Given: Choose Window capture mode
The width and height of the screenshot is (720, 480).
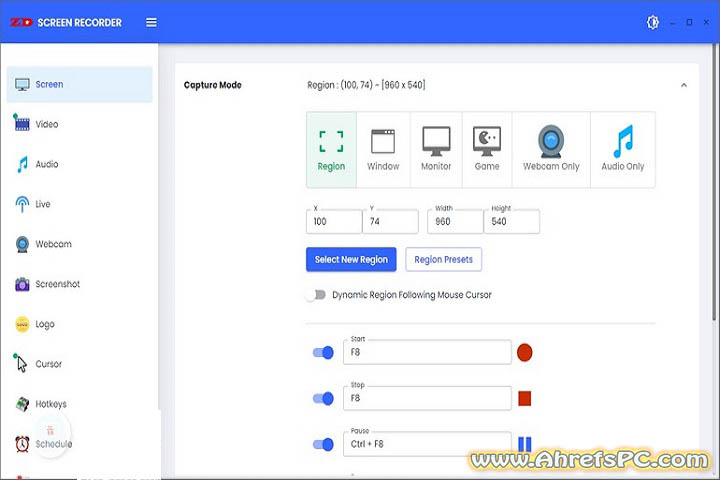Looking at the screenshot, I should click(383, 150).
